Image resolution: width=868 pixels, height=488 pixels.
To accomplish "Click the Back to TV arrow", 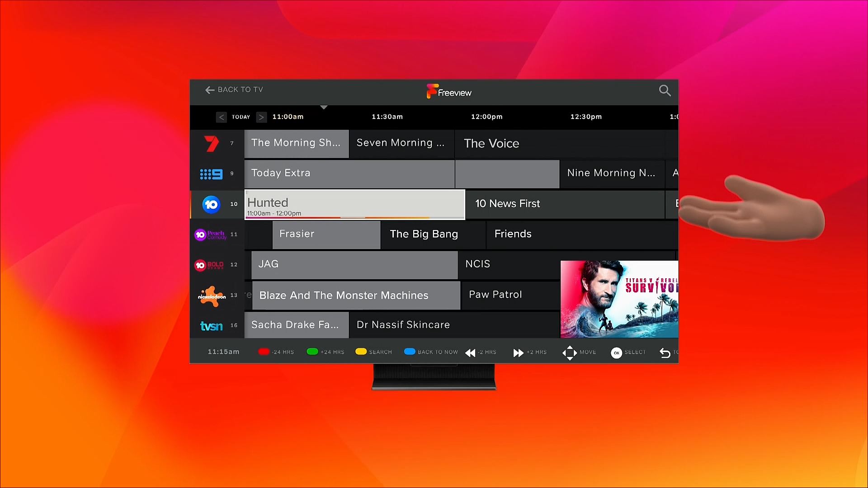I will (x=210, y=90).
